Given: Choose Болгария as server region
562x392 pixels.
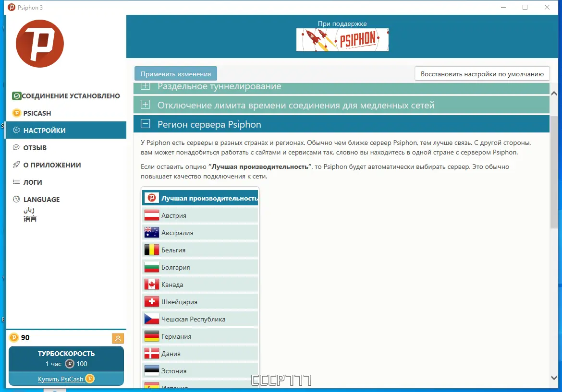Looking at the screenshot, I should [x=200, y=267].
